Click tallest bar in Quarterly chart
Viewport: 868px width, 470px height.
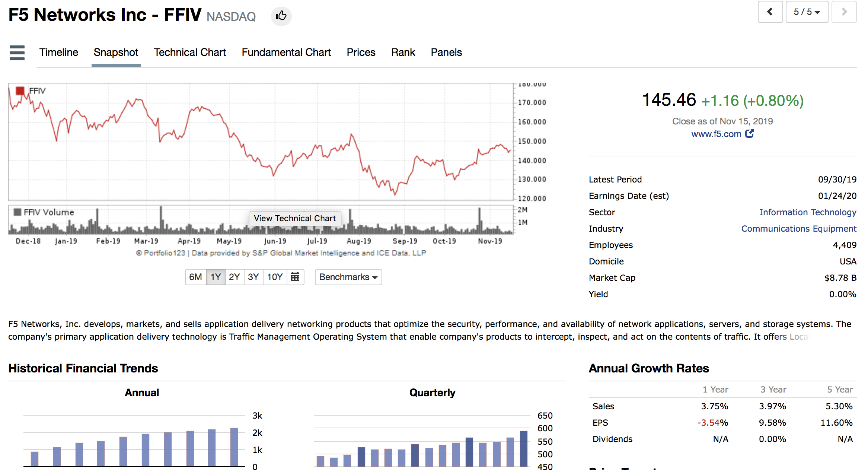coord(523,448)
